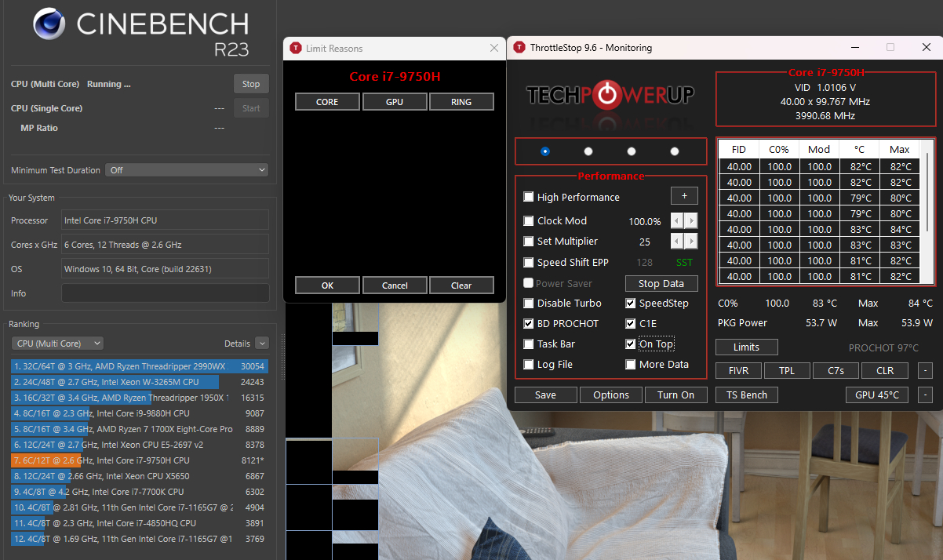943x560 pixels.
Task: Open ThrottleStop Options
Action: coord(611,395)
